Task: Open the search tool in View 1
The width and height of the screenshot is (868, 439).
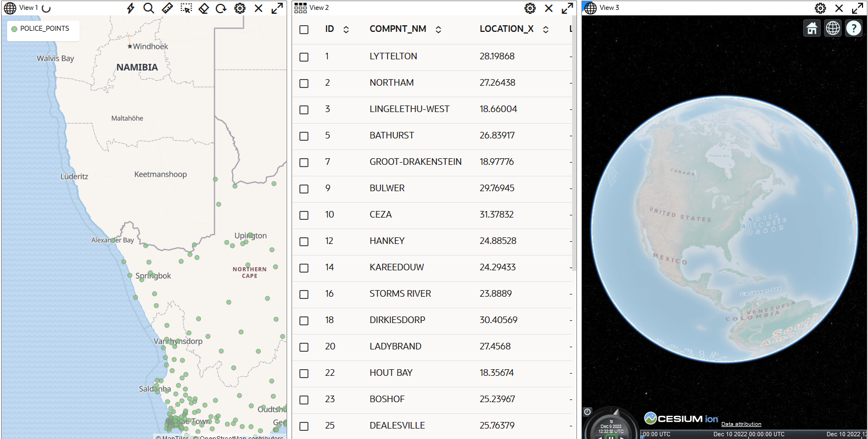Action: 149,8
